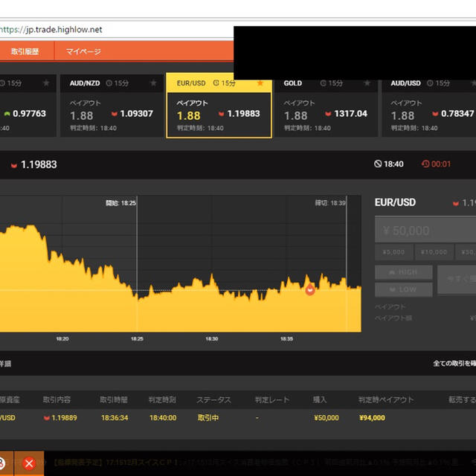Select the LOW trade button
Image resolution: width=476 pixels, height=476 pixels.
click(x=404, y=289)
